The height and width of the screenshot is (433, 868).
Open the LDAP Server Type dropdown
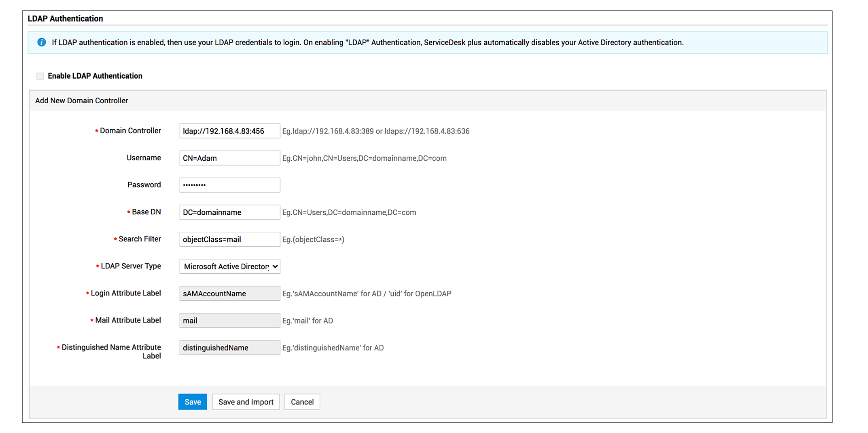coord(230,266)
